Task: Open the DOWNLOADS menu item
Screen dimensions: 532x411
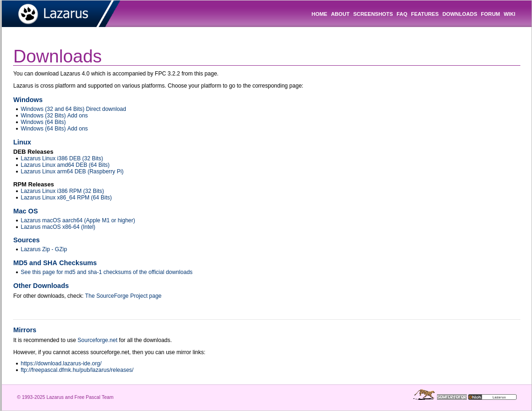Action: (459, 14)
